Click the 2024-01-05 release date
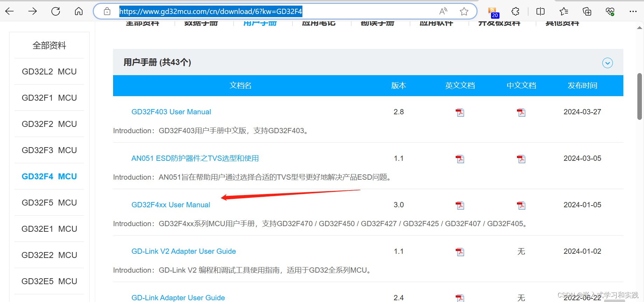Image resolution: width=644 pixels, height=302 pixels. tap(582, 205)
